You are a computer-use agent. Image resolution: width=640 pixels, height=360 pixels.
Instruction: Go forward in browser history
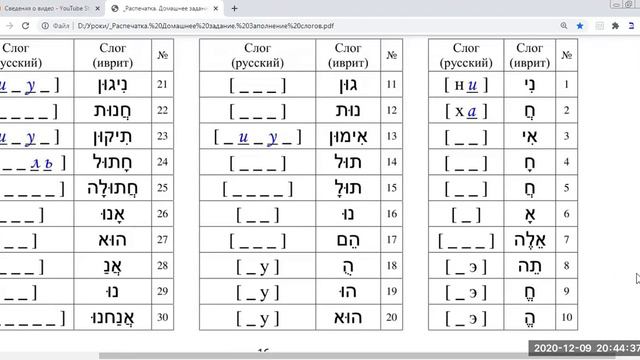point(10,26)
